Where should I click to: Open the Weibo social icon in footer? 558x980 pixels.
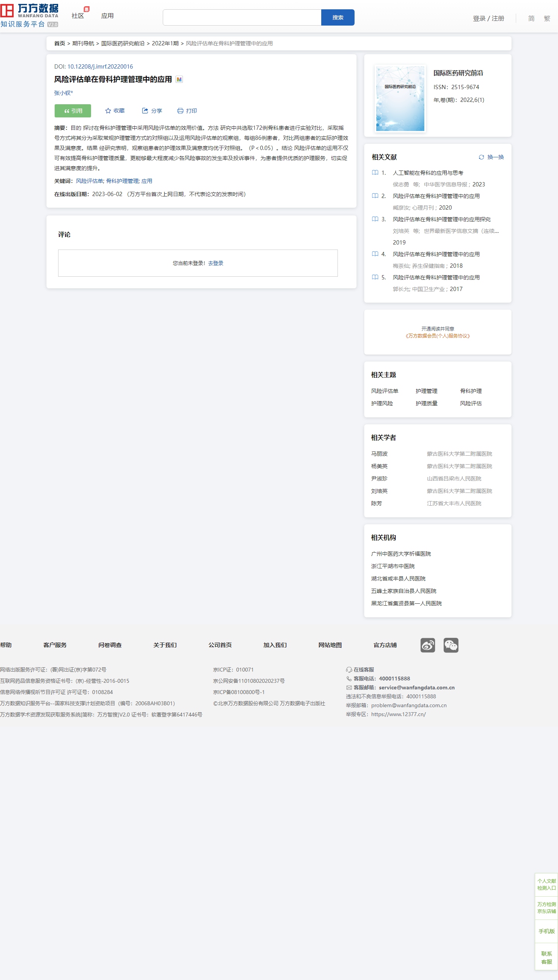pyautogui.click(x=428, y=645)
